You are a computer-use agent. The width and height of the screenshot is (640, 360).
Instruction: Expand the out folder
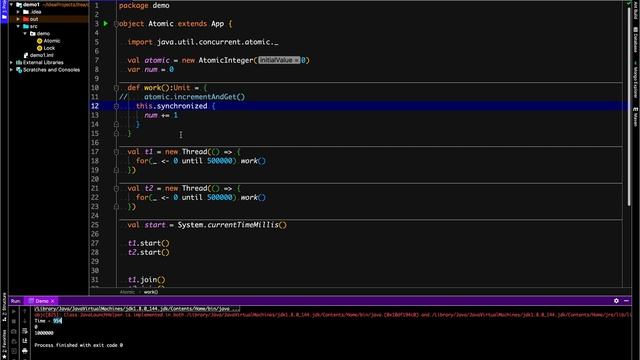pos(18,19)
